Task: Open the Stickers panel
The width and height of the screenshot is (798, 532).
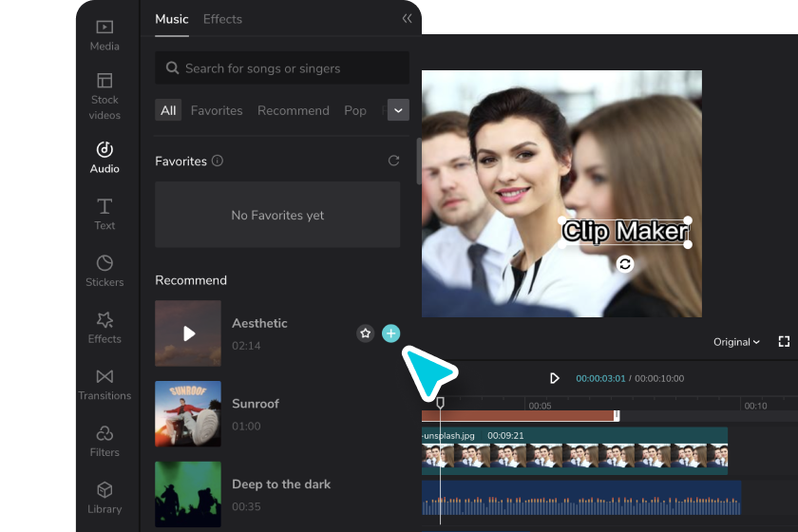Action: 104,271
